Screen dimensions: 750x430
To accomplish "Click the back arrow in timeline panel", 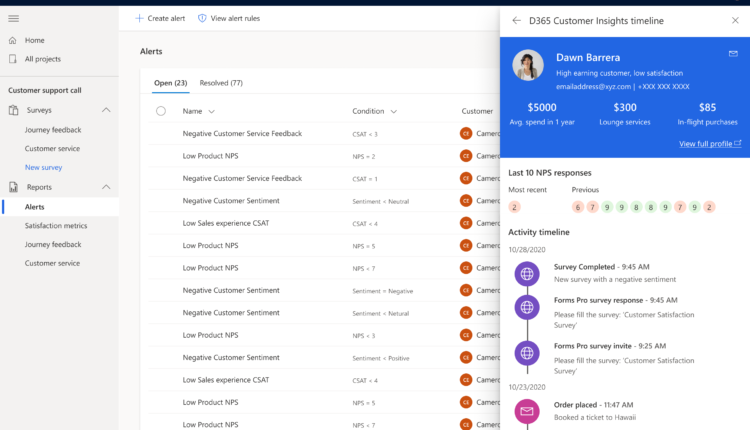I will pyautogui.click(x=516, y=20).
